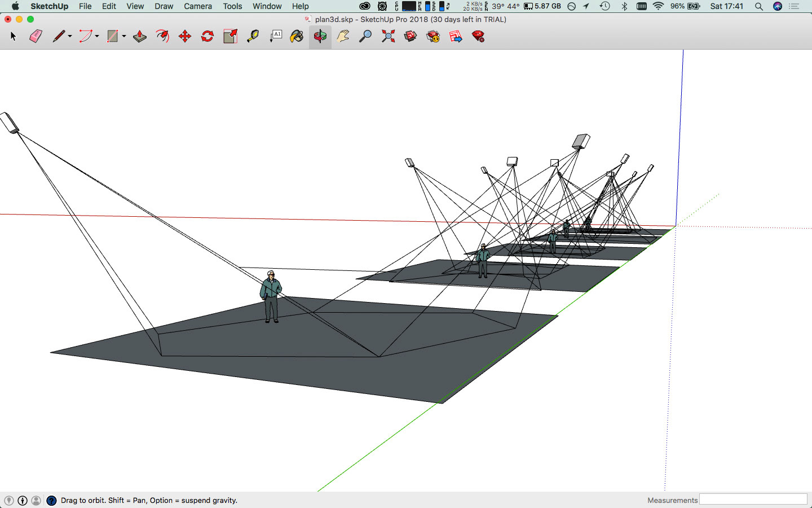Open the Time Machine menu bar icon

pos(604,6)
